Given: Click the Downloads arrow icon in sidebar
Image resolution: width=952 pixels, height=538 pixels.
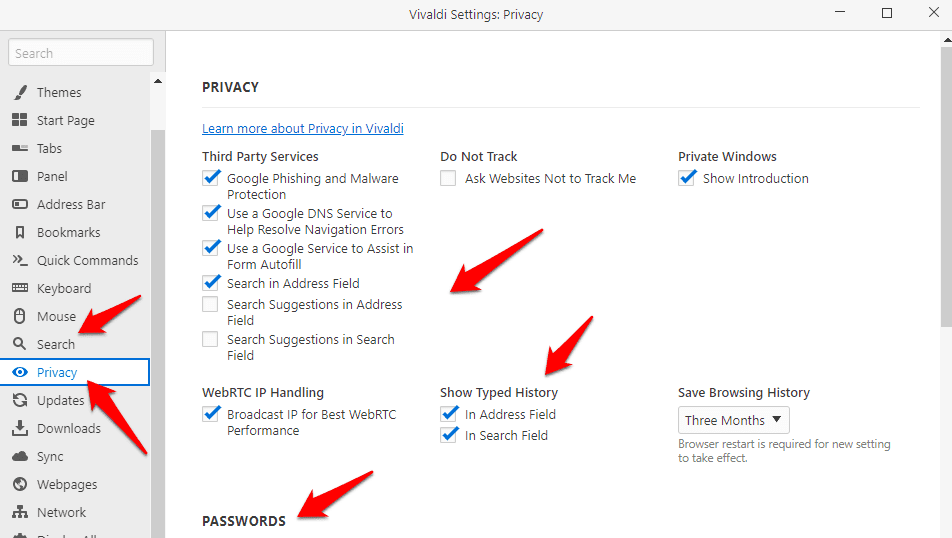Looking at the screenshot, I should pos(19,429).
